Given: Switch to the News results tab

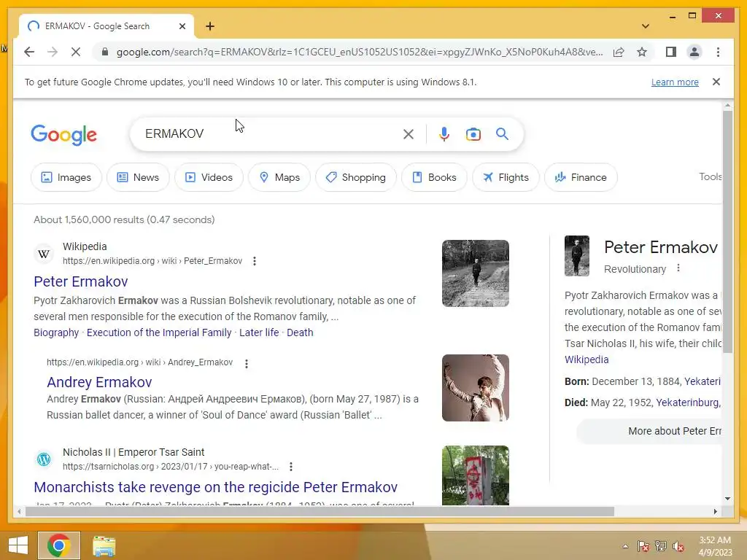Looking at the screenshot, I should pos(138,177).
